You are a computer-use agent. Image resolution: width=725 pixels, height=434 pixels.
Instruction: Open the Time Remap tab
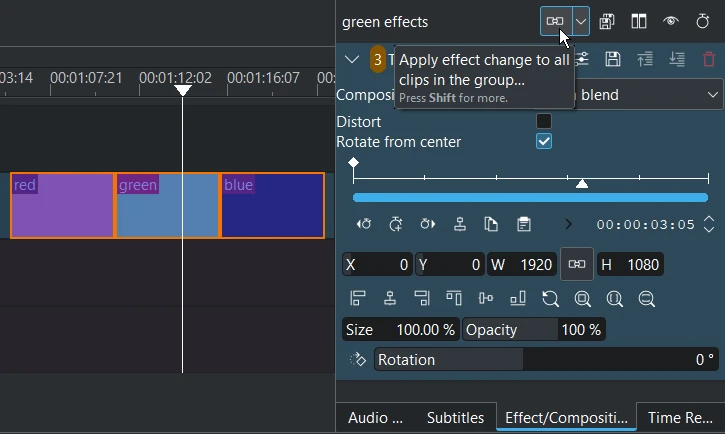point(680,417)
